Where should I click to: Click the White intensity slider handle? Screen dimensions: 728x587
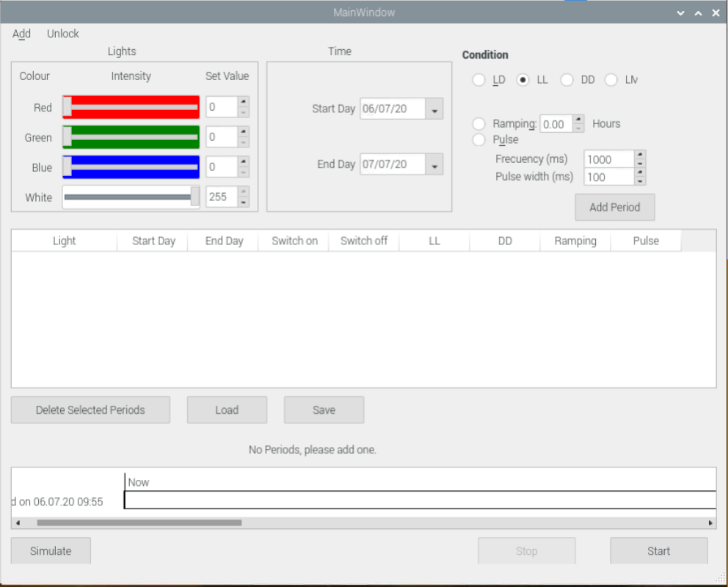point(194,197)
